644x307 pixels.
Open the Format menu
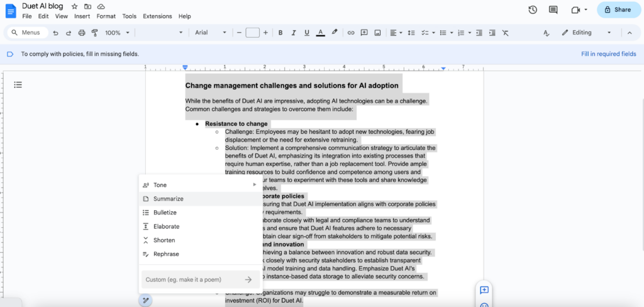106,16
